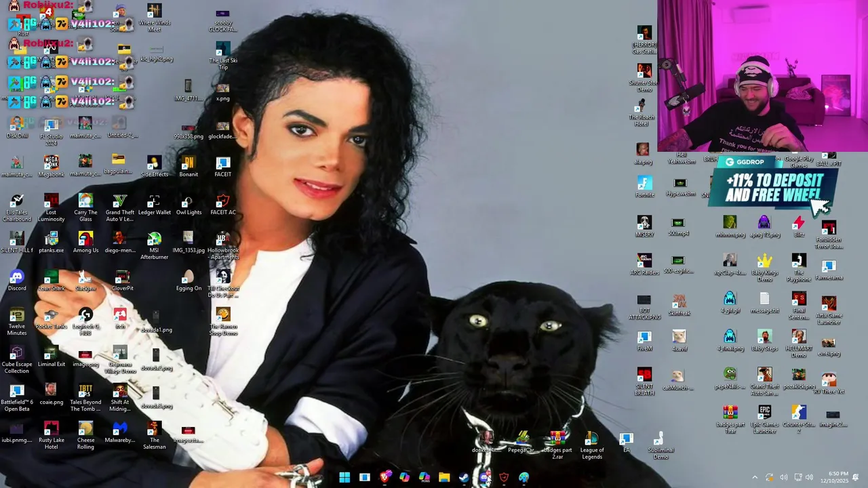Launch the FACEIT AC shortcut

click(223, 205)
